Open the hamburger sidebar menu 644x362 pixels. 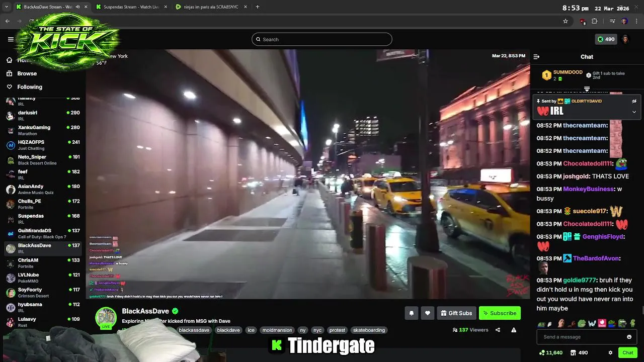(x=11, y=39)
